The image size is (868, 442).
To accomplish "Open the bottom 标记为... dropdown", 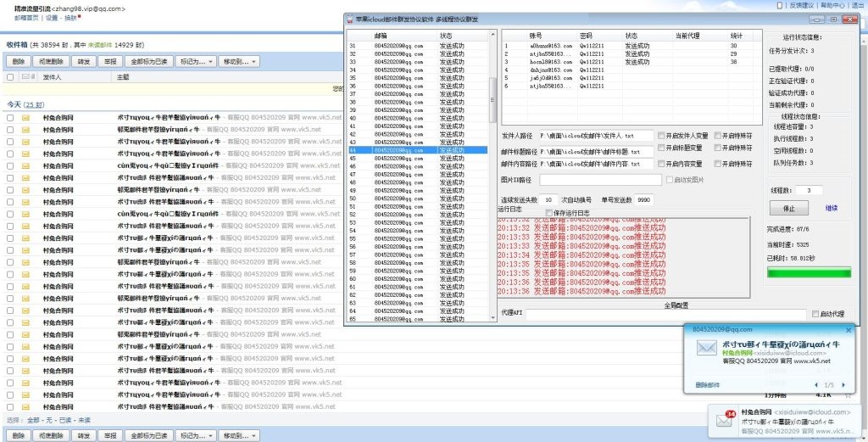I will [x=196, y=435].
